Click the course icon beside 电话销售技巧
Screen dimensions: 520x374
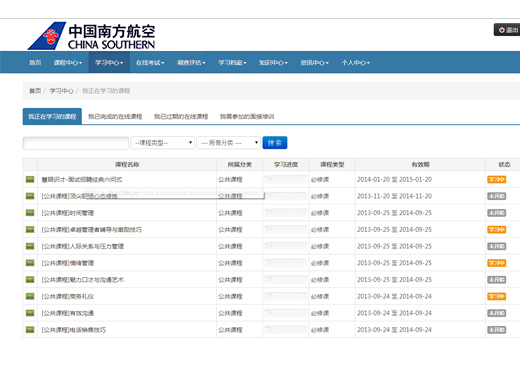pyautogui.click(x=30, y=329)
